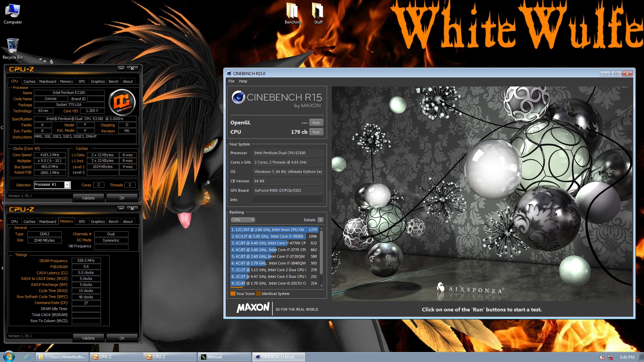Image resolution: width=644 pixels, height=362 pixels.
Task: Select ranking row Core i7-3720QM 590
Action: click(274, 256)
